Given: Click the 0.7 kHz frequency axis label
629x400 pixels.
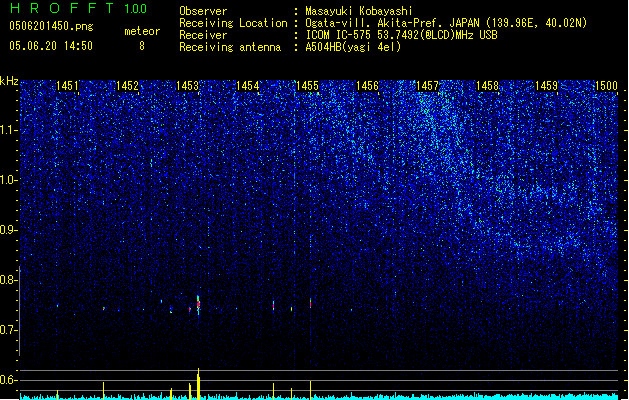Looking at the screenshot, I should tap(8, 330).
